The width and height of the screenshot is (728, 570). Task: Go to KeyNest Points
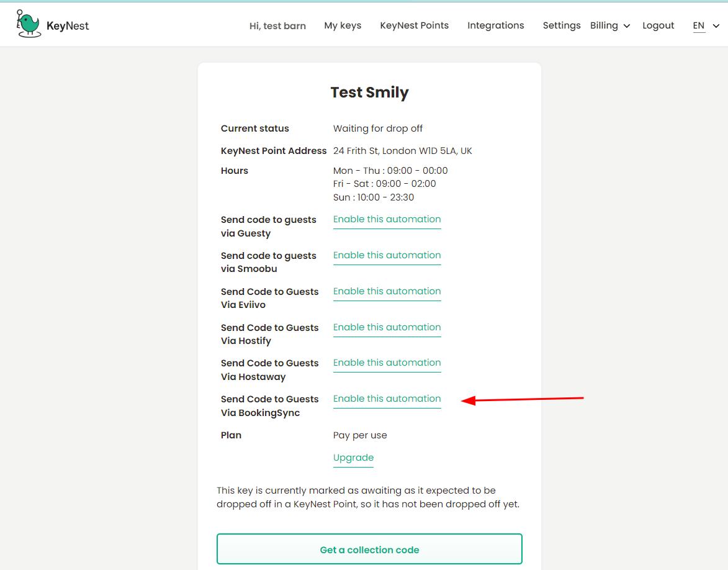click(x=414, y=25)
